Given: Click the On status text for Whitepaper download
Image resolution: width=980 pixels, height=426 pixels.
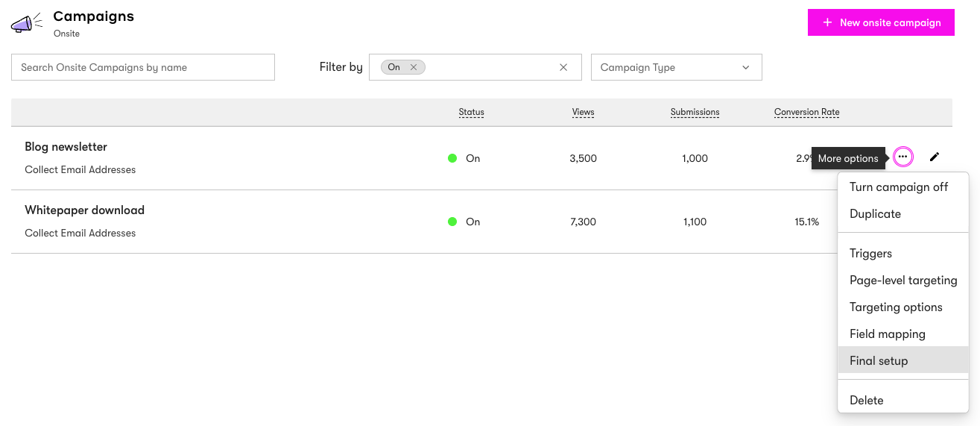Looking at the screenshot, I should click(x=472, y=222).
